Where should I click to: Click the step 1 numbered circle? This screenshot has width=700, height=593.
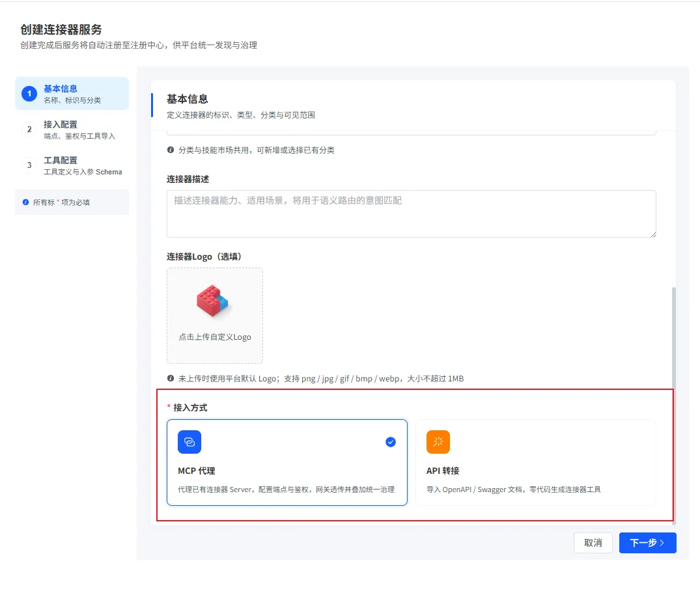coord(29,93)
